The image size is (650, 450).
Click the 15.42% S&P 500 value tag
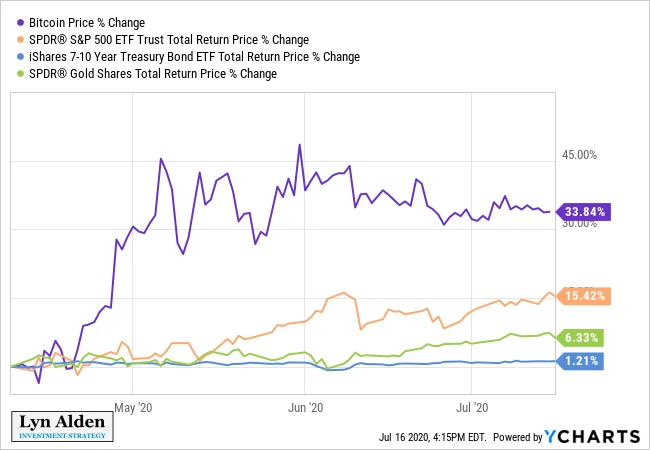click(x=583, y=296)
